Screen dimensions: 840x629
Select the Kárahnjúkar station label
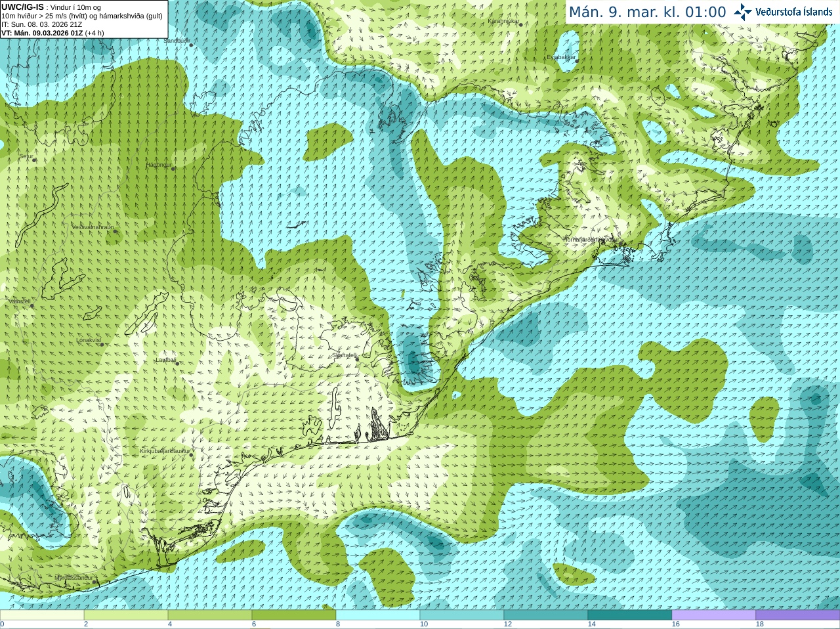(x=503, y=21)
